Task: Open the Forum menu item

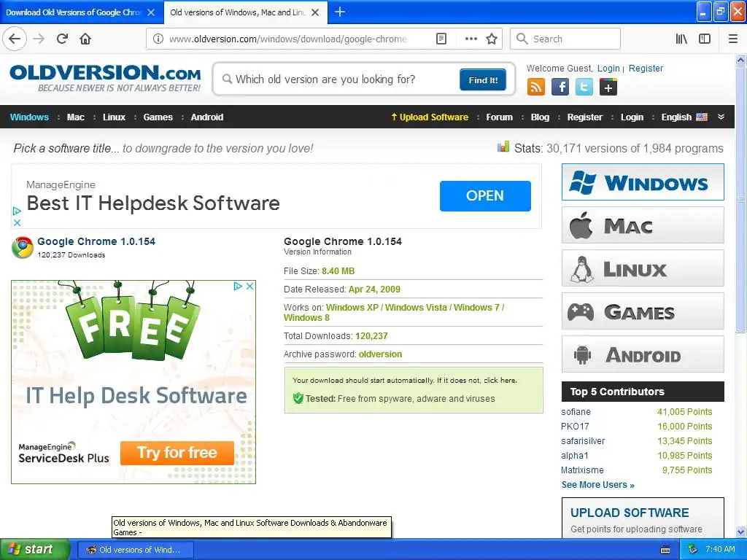Action: [499, 117]
